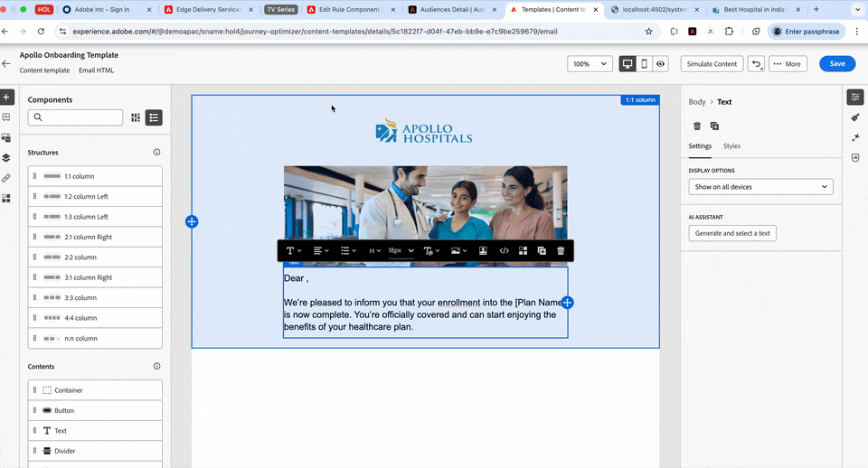868x468 pixels.
Task: Click the Save button
Action: click(x=837, y=63)
